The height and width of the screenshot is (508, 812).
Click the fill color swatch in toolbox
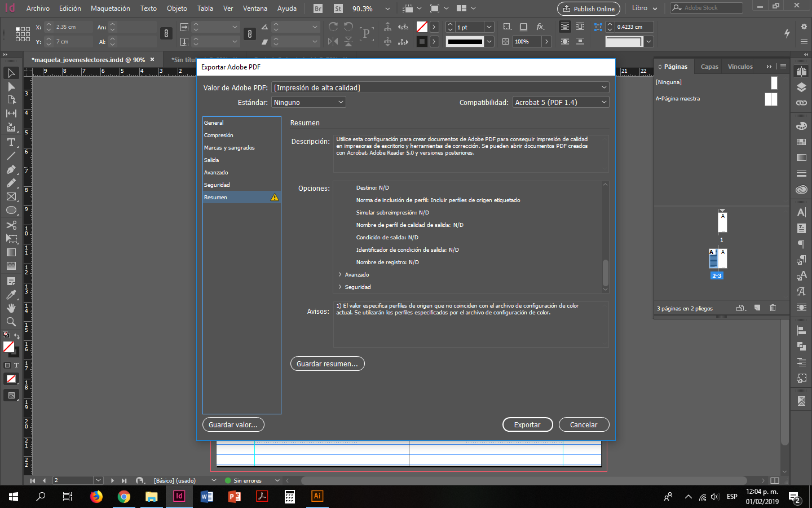click(x=8, y=347)
